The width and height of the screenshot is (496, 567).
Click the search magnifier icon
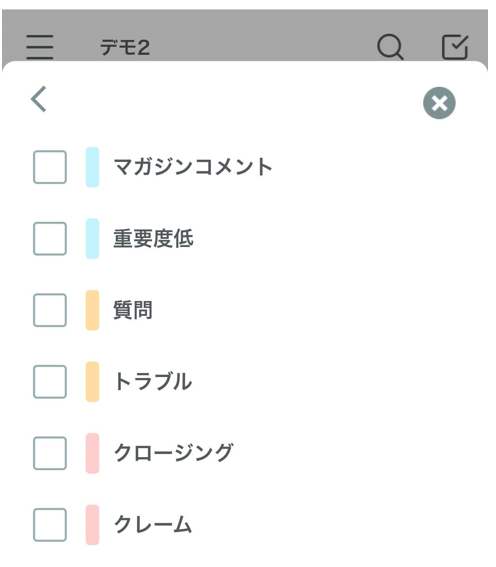(x=390, y=47)
